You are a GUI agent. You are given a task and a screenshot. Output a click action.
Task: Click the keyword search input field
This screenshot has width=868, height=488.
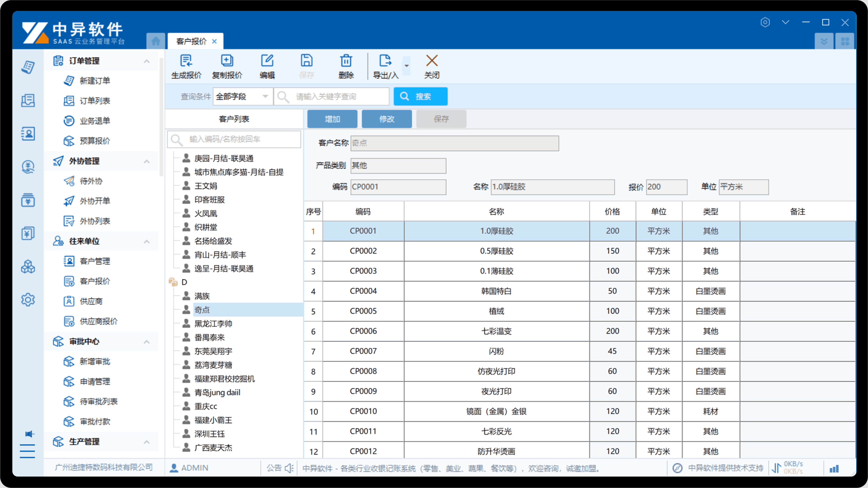pos(332,97)
